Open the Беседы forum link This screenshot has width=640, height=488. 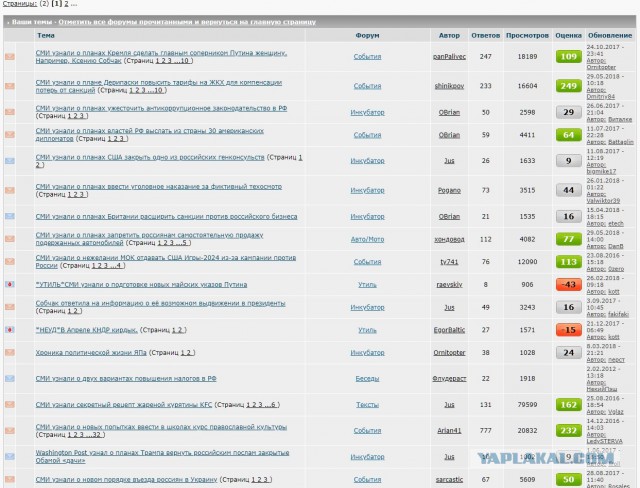click(x=367, y=379)
